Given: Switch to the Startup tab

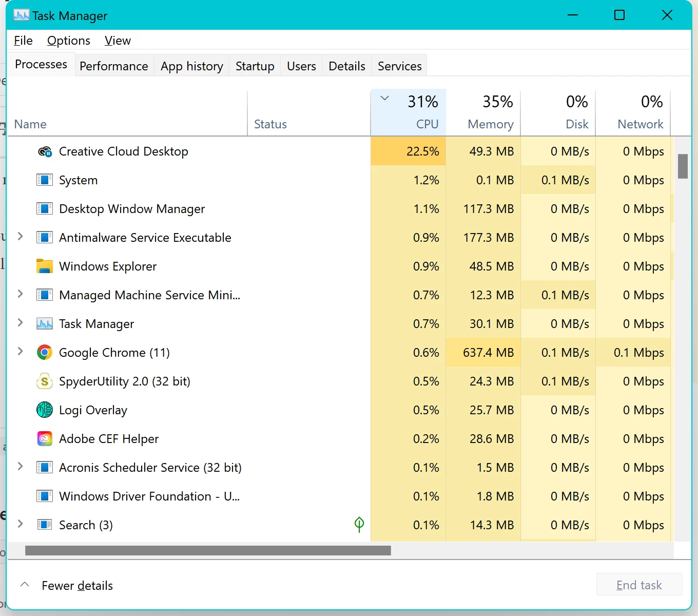Looking at the screenshot, I should pos(255,66).
